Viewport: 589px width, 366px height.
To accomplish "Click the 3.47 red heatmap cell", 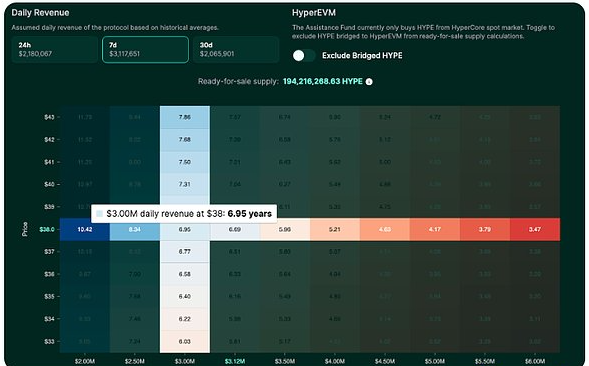I will click(x=535, y=229).
